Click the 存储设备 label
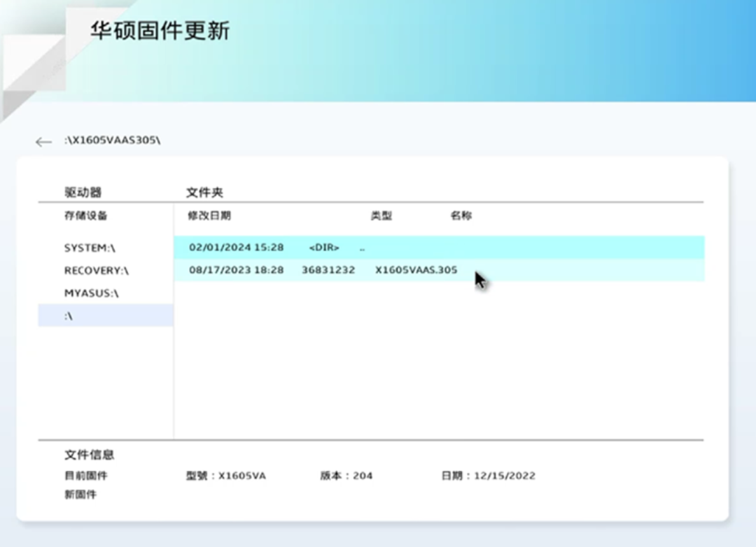The width and height of the screenshot is (756, 547). [x=86, y=215]
